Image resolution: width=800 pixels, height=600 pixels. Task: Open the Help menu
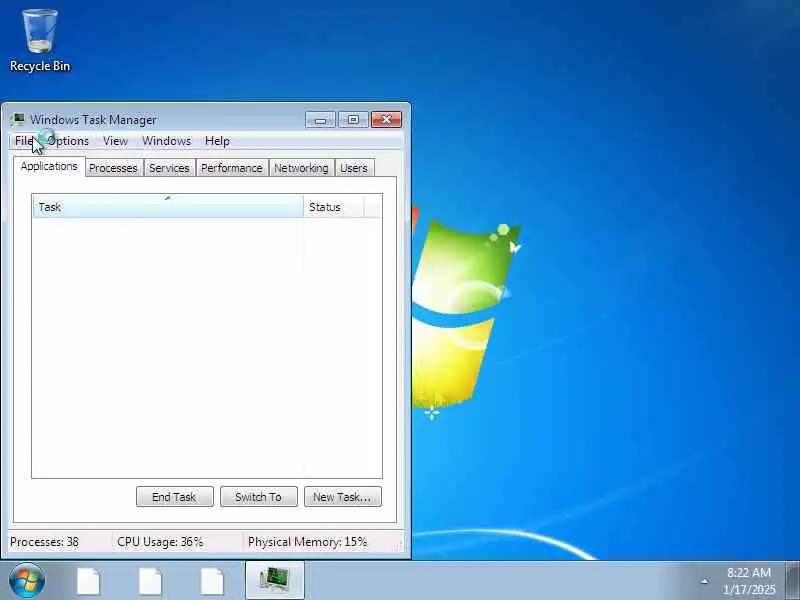point(217,141)
